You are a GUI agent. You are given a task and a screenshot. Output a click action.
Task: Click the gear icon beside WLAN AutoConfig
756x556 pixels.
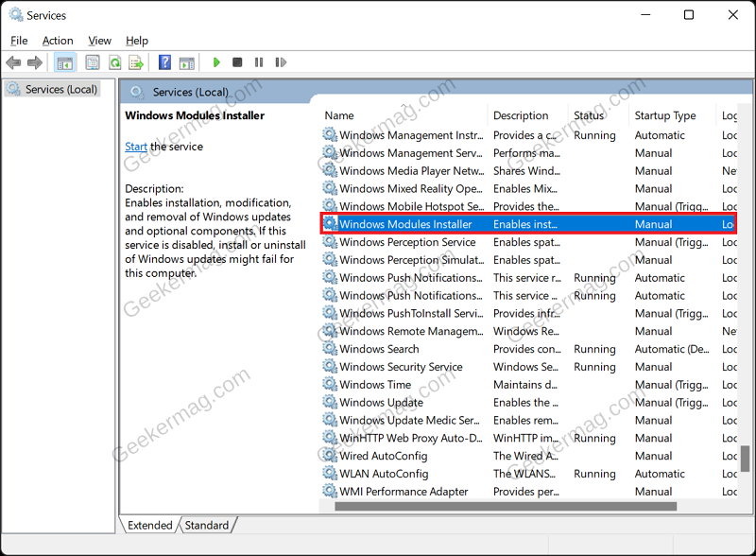[x=330, y=474]
